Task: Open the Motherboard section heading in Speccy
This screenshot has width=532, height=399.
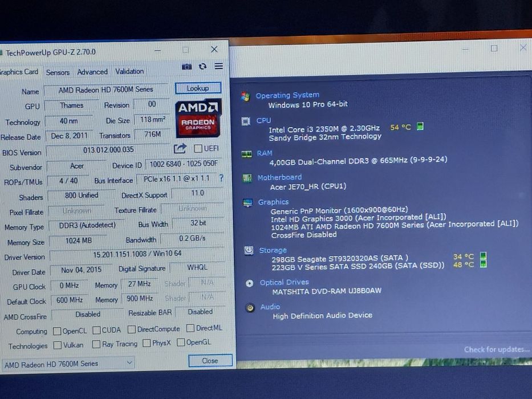Action: pyautogui.click(x=279, y=177)
